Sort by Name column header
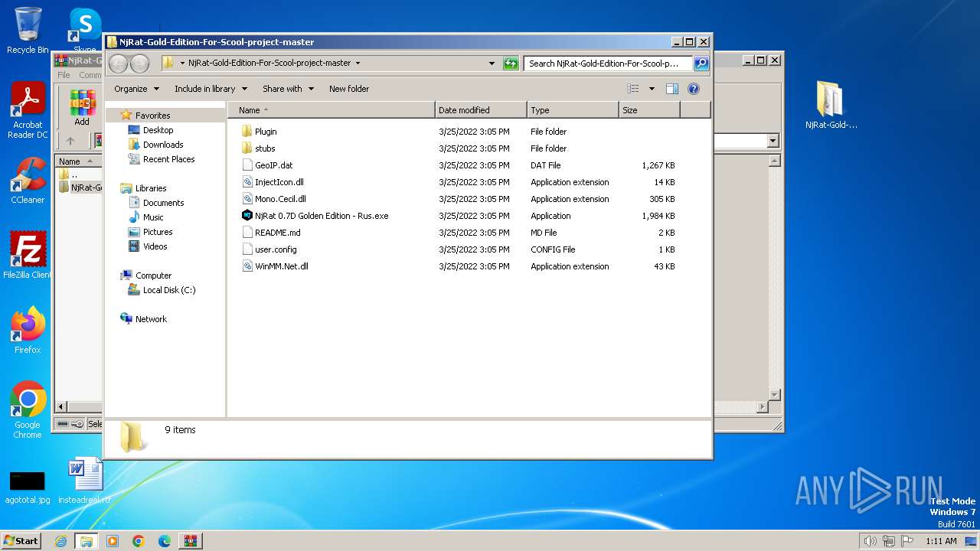Viewport: 980px width, 551px height. [331, 110]
